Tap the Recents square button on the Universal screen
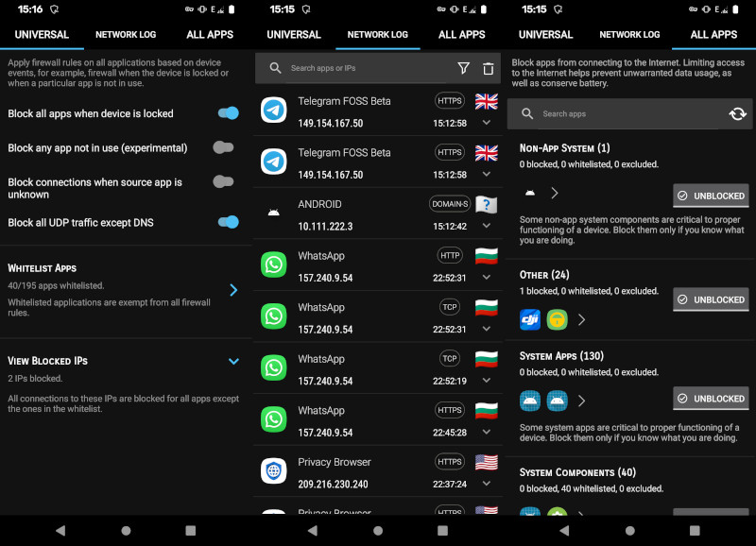 tap(191, 531)
